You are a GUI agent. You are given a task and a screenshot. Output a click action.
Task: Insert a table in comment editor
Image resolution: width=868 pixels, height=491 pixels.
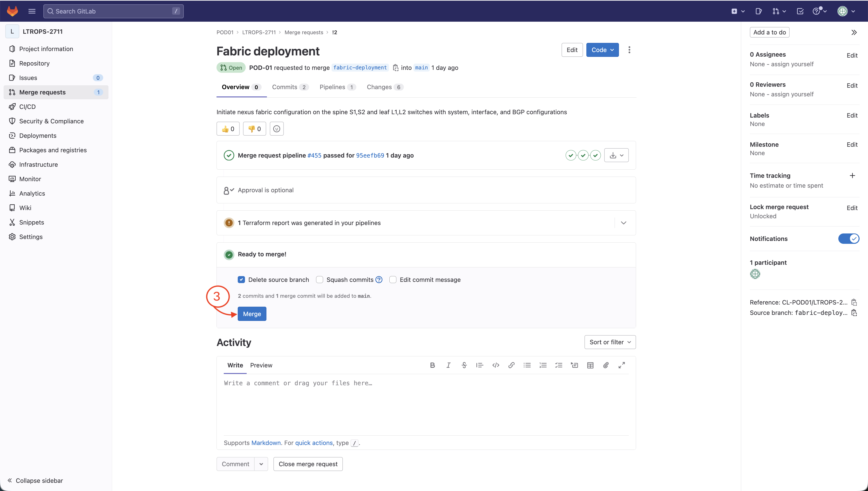(x=590, y=365)
